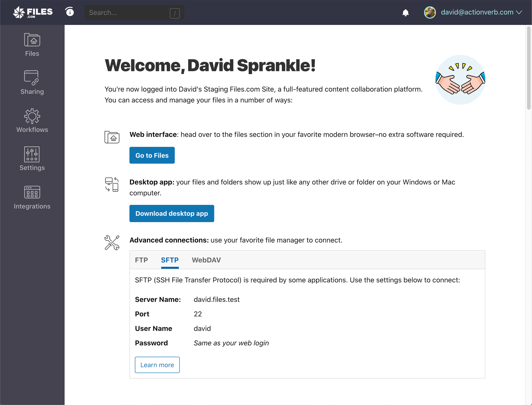Click the advanced connections tools icon
This screenshot has width=532, height=405.
(112, 243)
